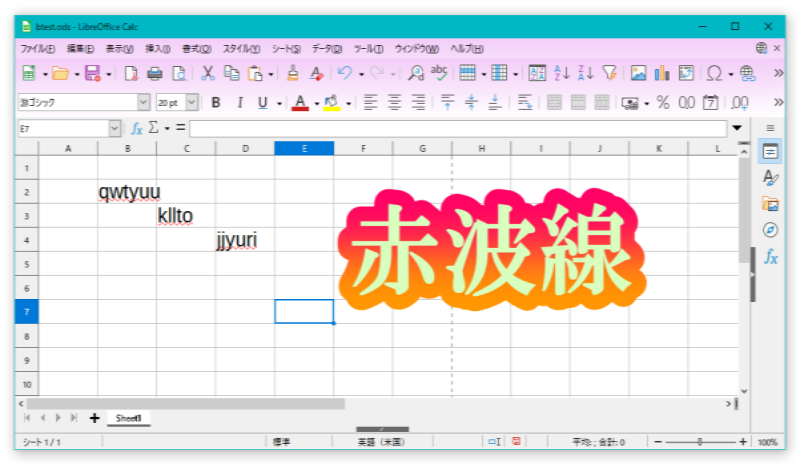Click the Insert Image icon
The width and height of the screenshot is (800, 465).
(638, 73)
